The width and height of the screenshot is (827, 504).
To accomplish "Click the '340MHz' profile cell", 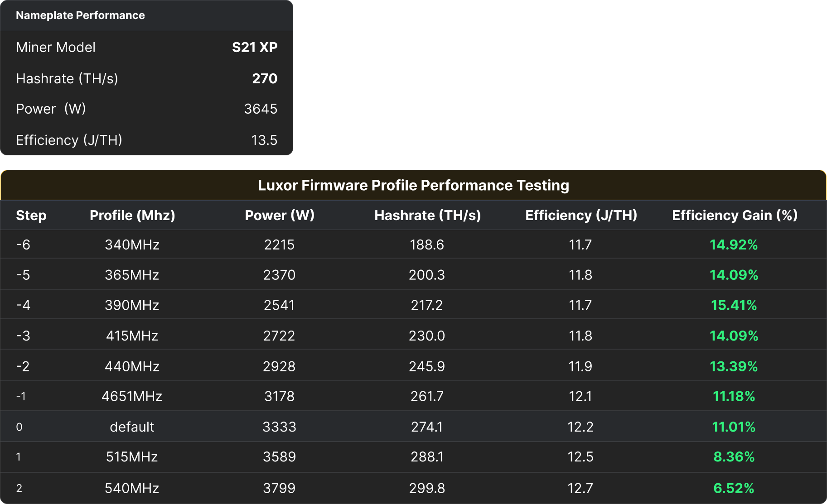I will (132, 245).
